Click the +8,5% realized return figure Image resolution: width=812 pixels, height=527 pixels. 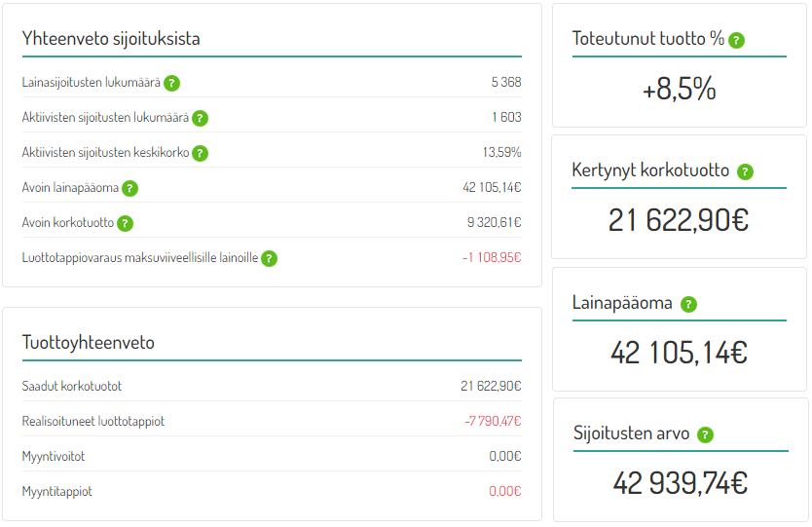coord(679,89)
